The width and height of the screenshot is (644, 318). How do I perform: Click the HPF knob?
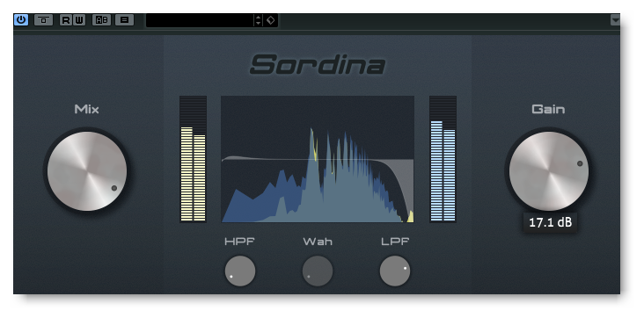coord(240,271)
